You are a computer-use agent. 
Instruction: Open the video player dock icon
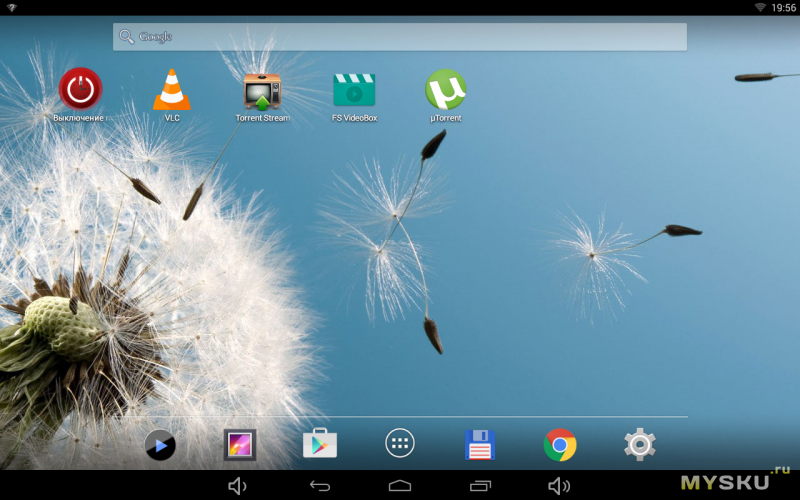(160, 445)
